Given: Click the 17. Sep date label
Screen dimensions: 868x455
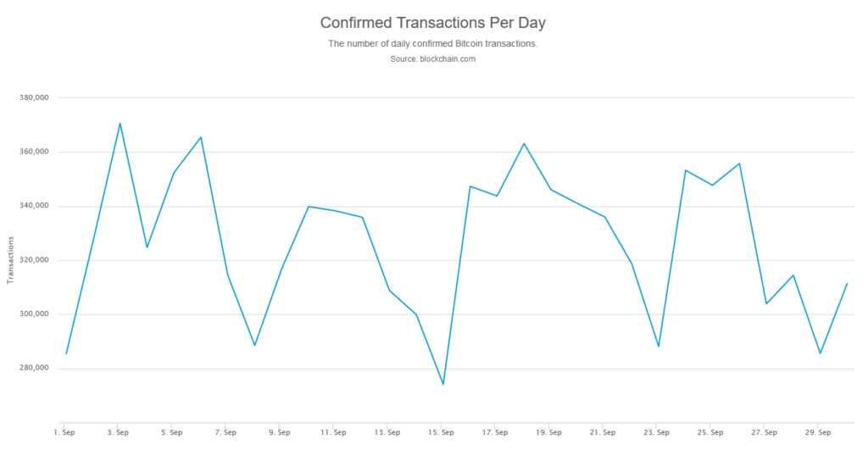Looking at the screenshot, I should [x=495, y=432].
